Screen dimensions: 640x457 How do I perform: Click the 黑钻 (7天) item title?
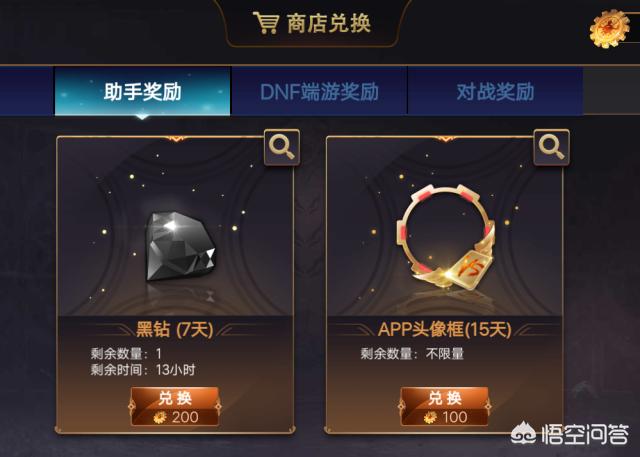[x=175, y=329]
